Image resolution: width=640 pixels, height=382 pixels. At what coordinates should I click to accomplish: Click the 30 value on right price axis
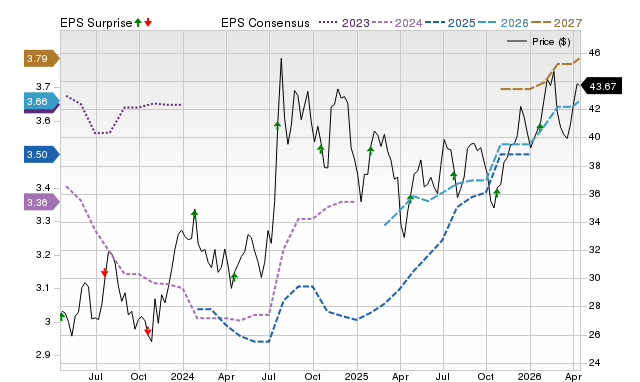pyautogui.click(x=595, y=278)
